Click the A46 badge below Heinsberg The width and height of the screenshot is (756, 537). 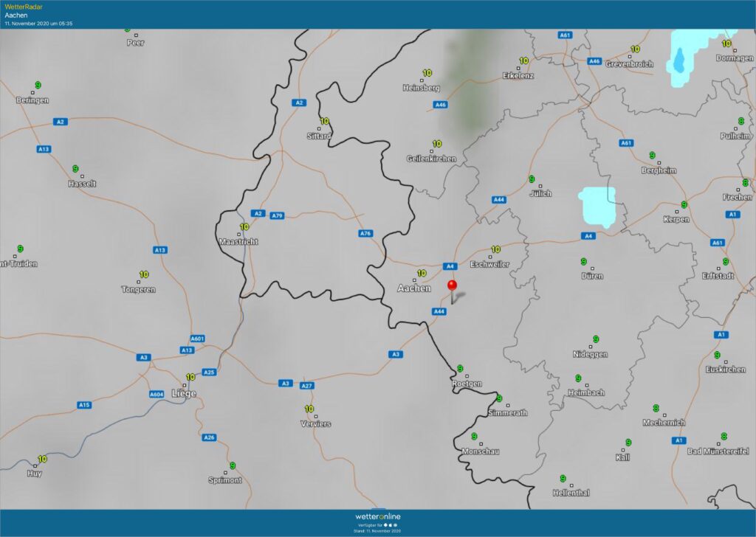(x=440, y=105)
